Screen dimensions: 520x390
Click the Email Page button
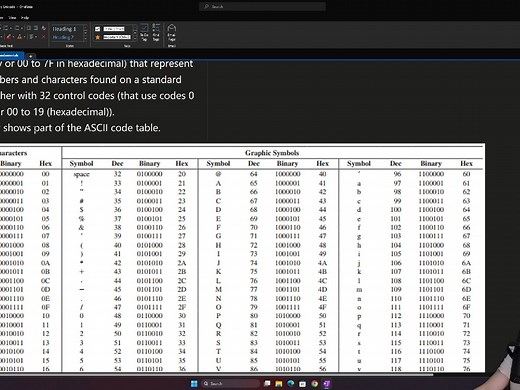[x=171, y=32]
